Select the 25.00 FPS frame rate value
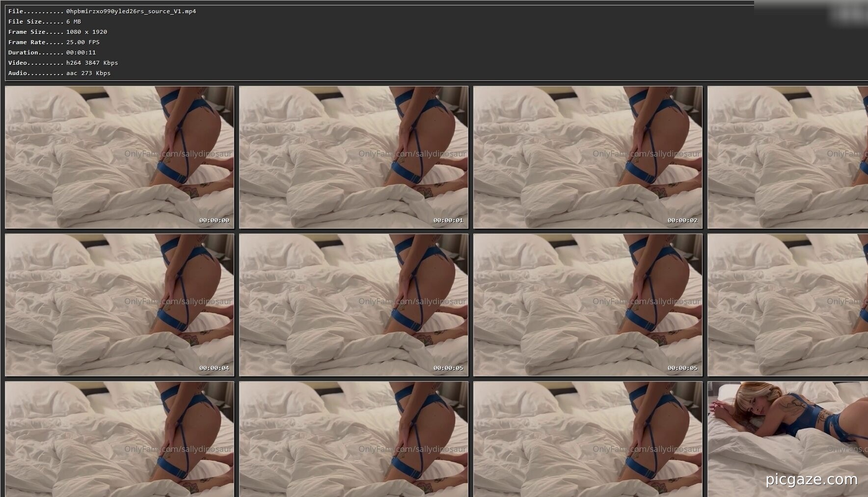The image size is (868, 497). click(x=83, y=42)
